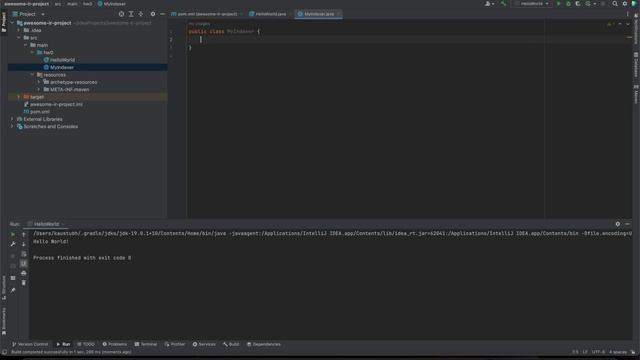
Task: Toggle Project tool window stripe
Action: pos(4,22)
